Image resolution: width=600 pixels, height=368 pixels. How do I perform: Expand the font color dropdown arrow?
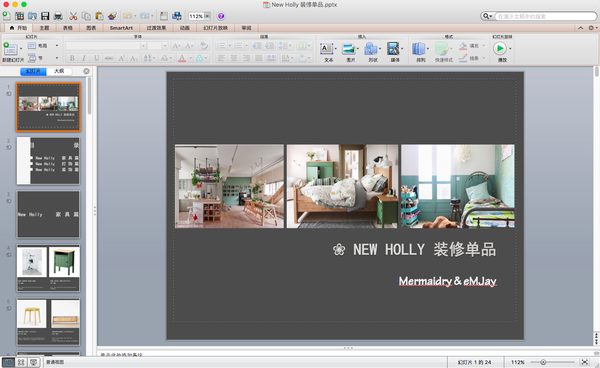[x=190, y=58]
